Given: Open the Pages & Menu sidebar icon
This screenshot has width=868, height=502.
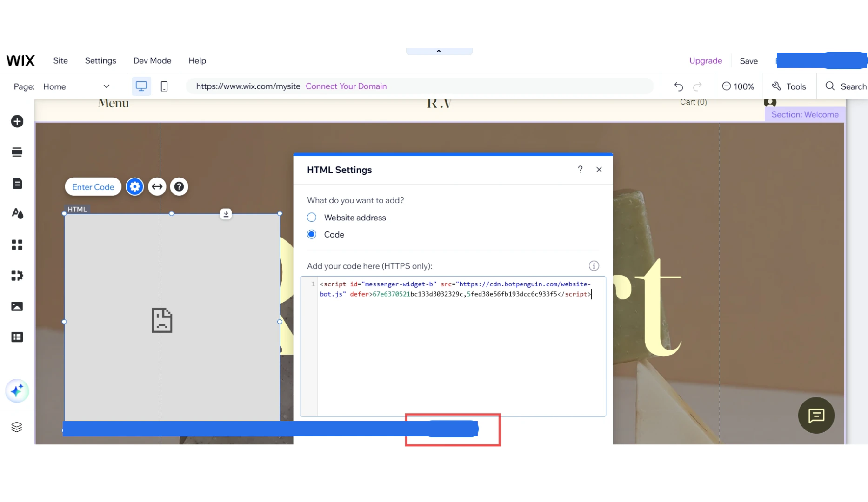Looking at the screenshot, I should tap(17, 183).
